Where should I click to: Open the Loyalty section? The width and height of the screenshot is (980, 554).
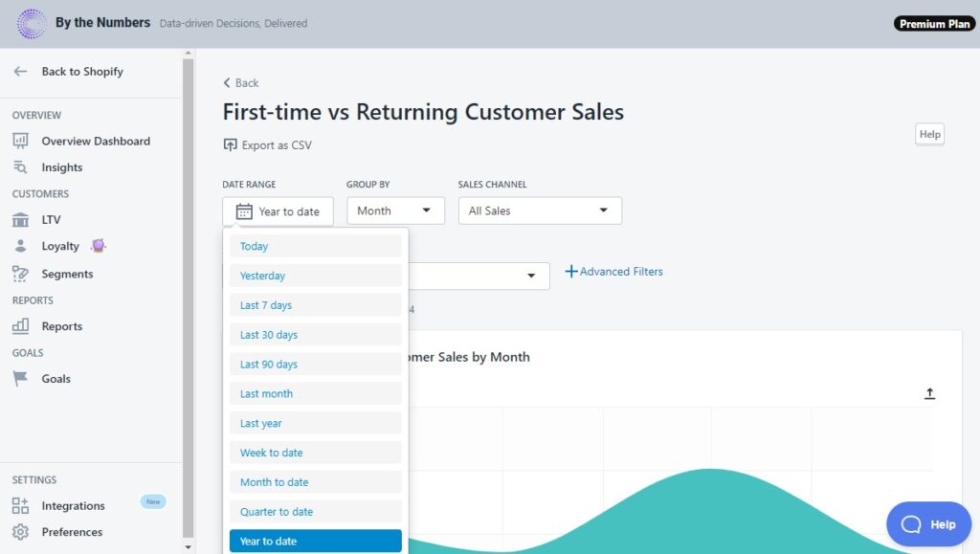(x=60, y=246)
